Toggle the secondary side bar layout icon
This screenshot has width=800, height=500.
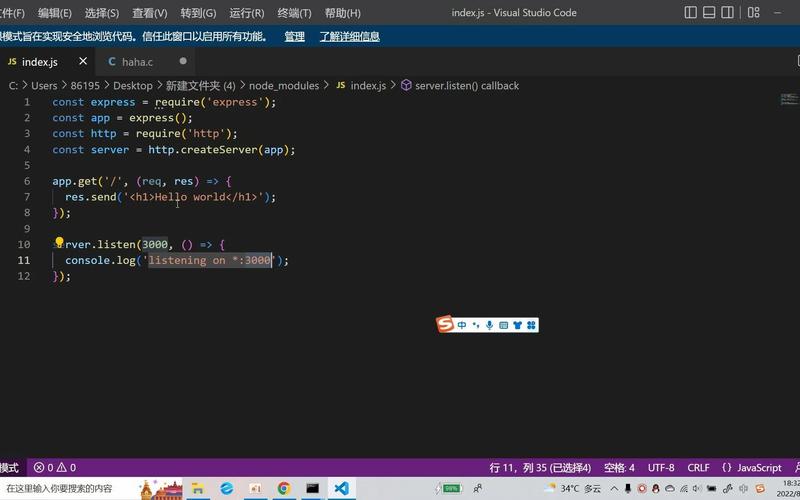(727, 12)
